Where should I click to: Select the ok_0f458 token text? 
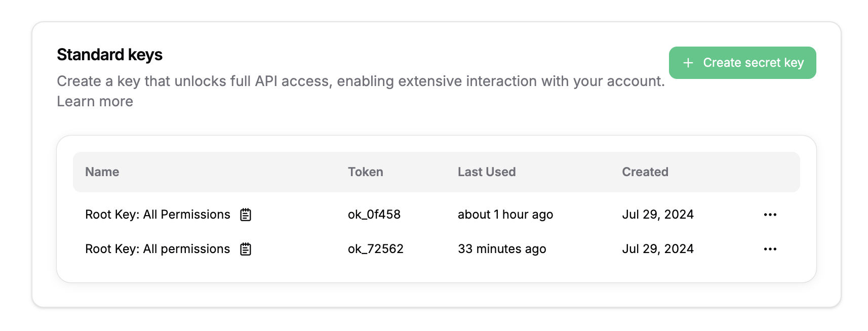pyautogui.click(x=374, y=215)
